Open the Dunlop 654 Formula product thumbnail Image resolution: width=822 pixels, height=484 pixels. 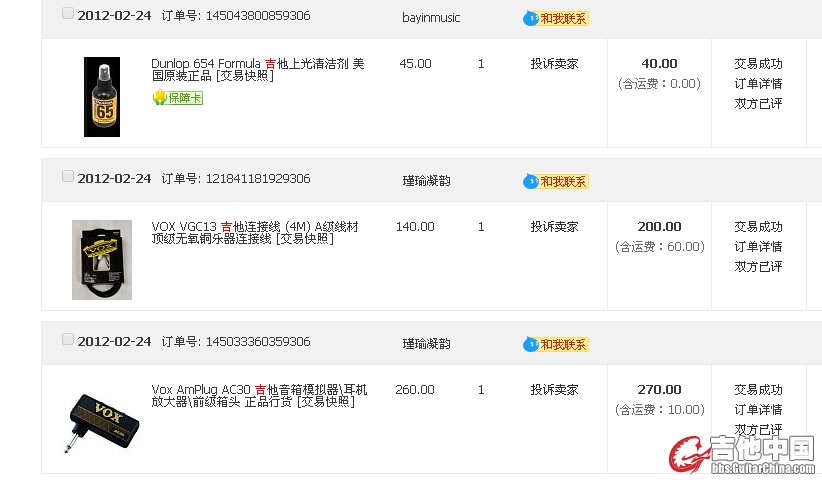coord(102,96)
